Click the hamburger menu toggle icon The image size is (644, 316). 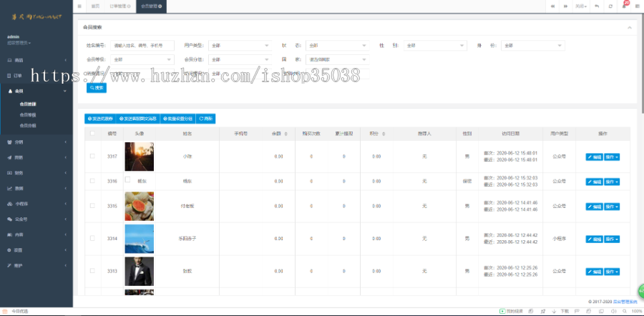(x=79, y=6)
